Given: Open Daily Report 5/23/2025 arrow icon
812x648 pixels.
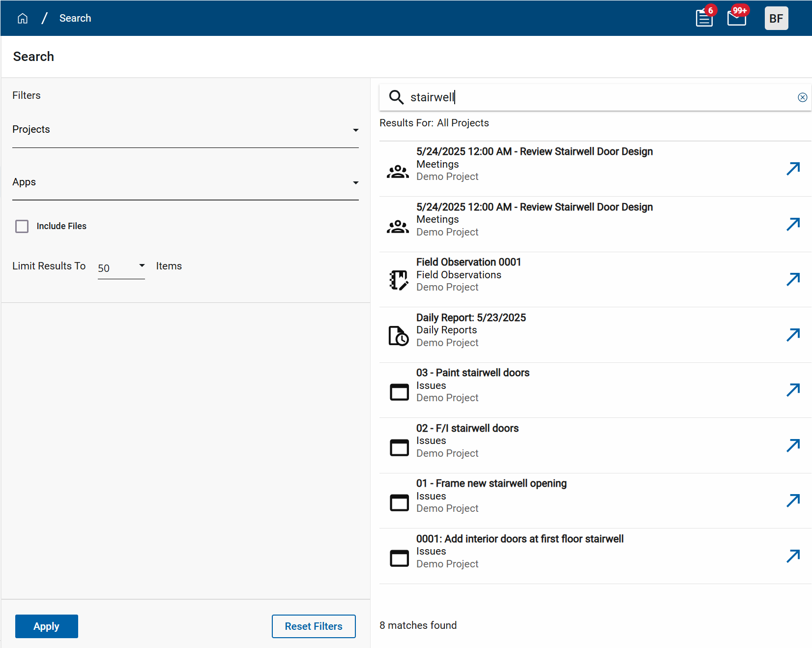Looking at the screenshot, I should [793, 335].
